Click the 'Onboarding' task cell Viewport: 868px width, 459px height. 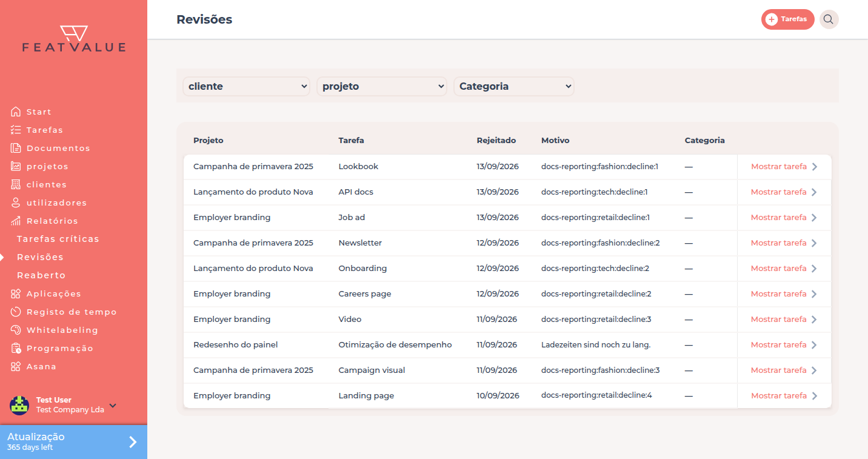click(x=362, y=269)
